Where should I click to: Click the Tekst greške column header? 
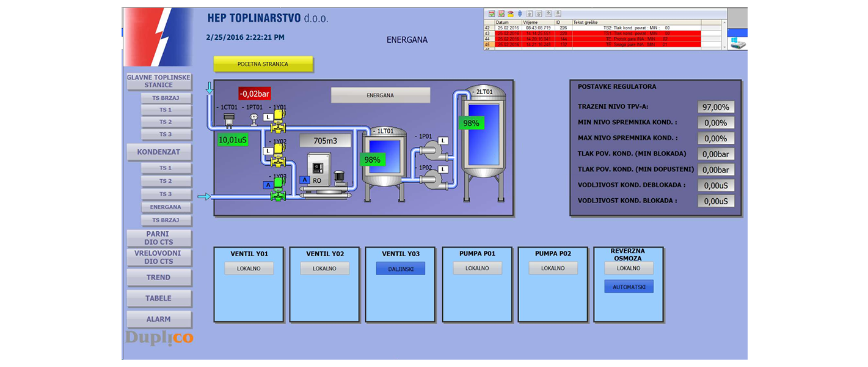637,22
